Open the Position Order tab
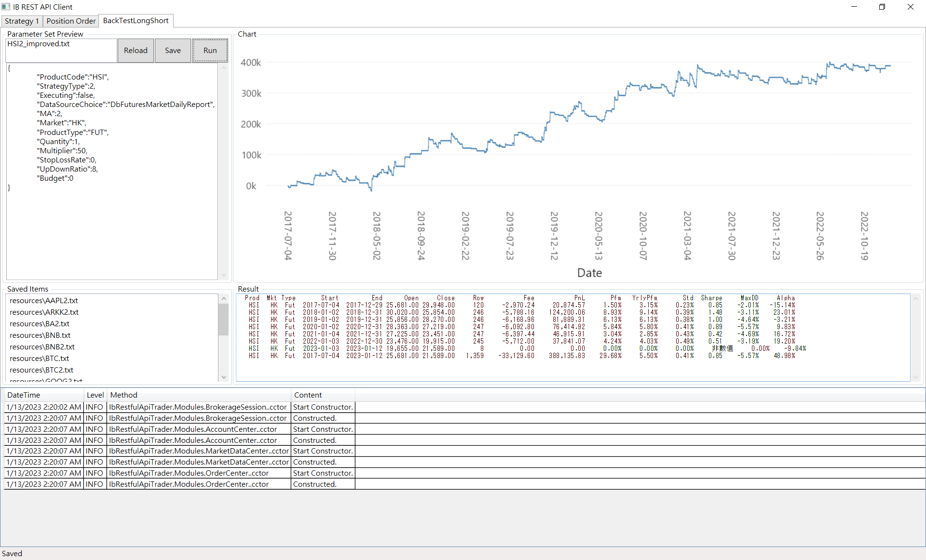This screenshot has height=560, width=926. [71, 21]
